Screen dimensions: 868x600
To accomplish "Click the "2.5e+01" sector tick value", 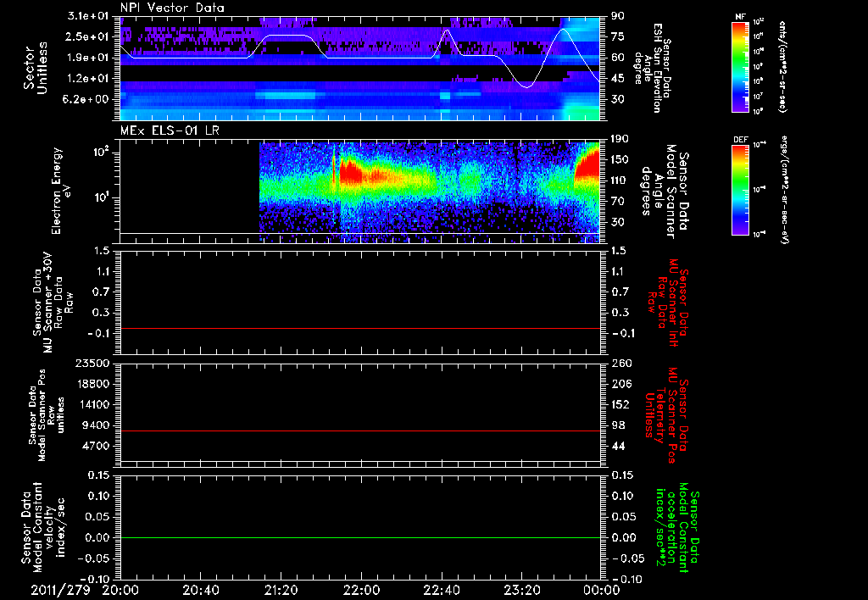I will pyautogui.click(x=88, y=36).
